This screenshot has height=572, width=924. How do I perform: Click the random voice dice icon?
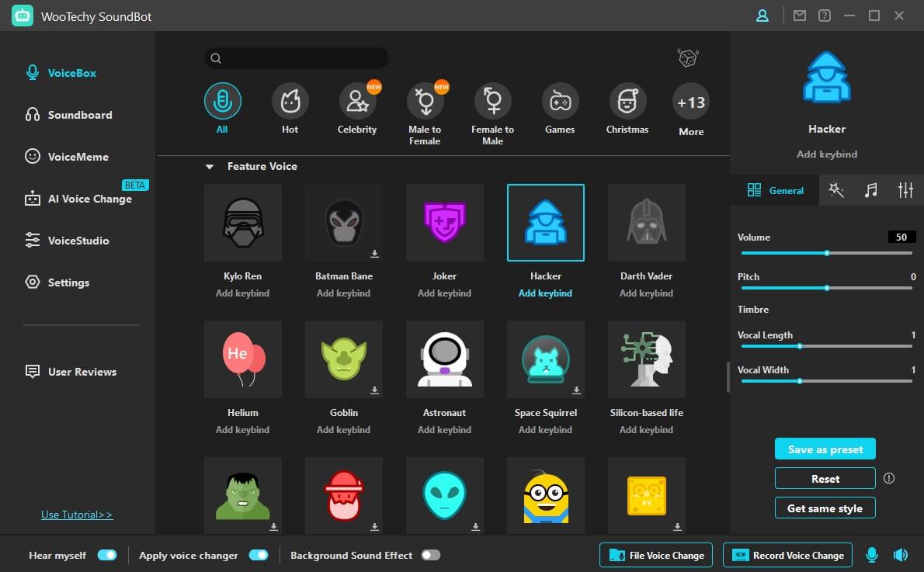tap(687, 58)
